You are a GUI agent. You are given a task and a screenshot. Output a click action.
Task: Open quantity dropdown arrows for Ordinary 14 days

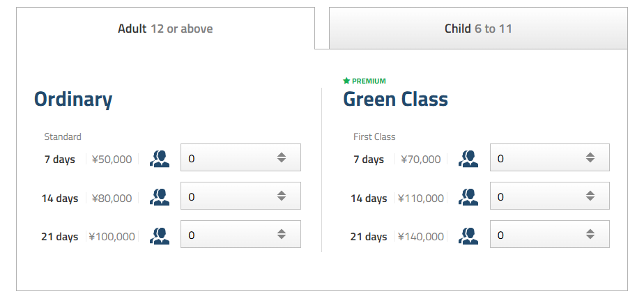pyautogui.click(x=282, y=196)
